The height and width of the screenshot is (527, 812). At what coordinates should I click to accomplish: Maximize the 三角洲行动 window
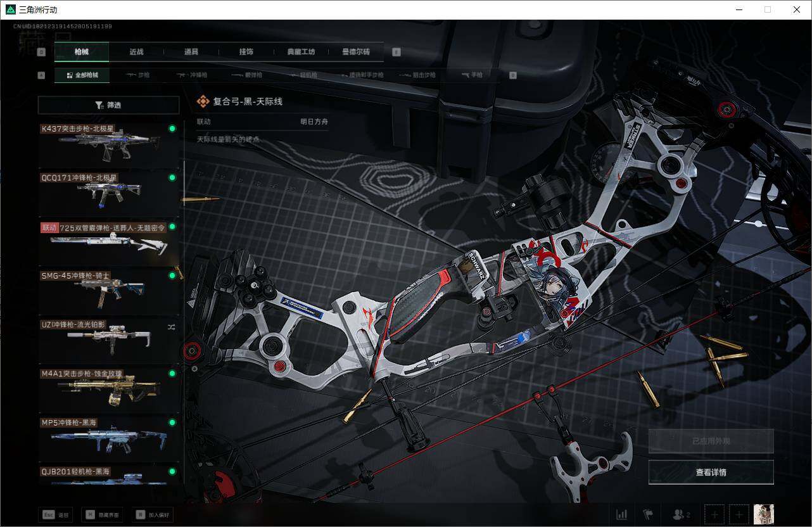[x=768, y=10]
